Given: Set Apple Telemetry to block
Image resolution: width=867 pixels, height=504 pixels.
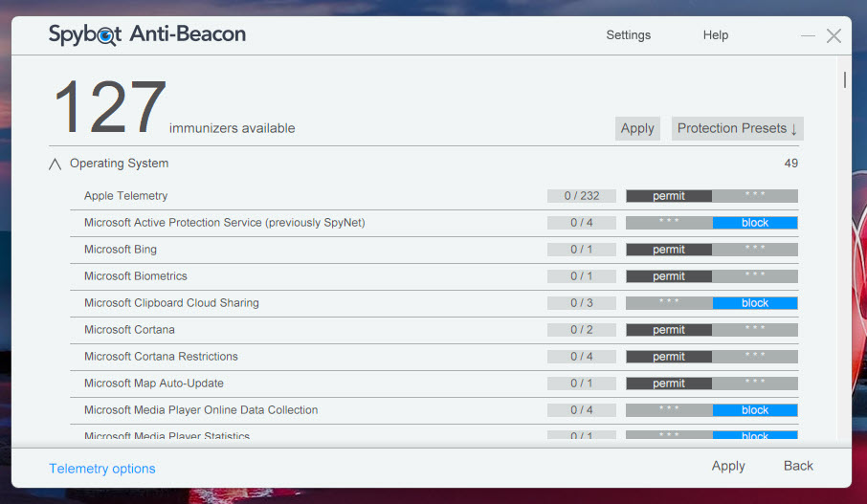Looking at the screenshot, I should (x=755, y=196).
